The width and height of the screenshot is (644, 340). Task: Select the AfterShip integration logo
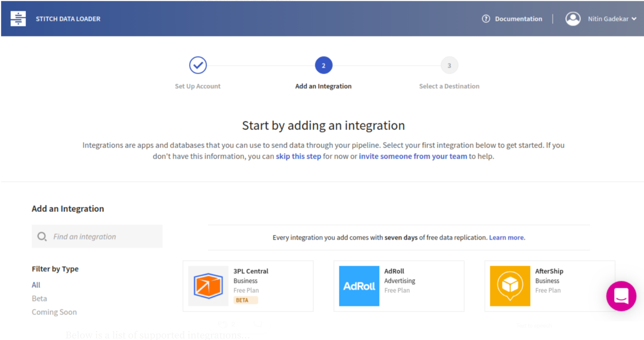[510, 286]
